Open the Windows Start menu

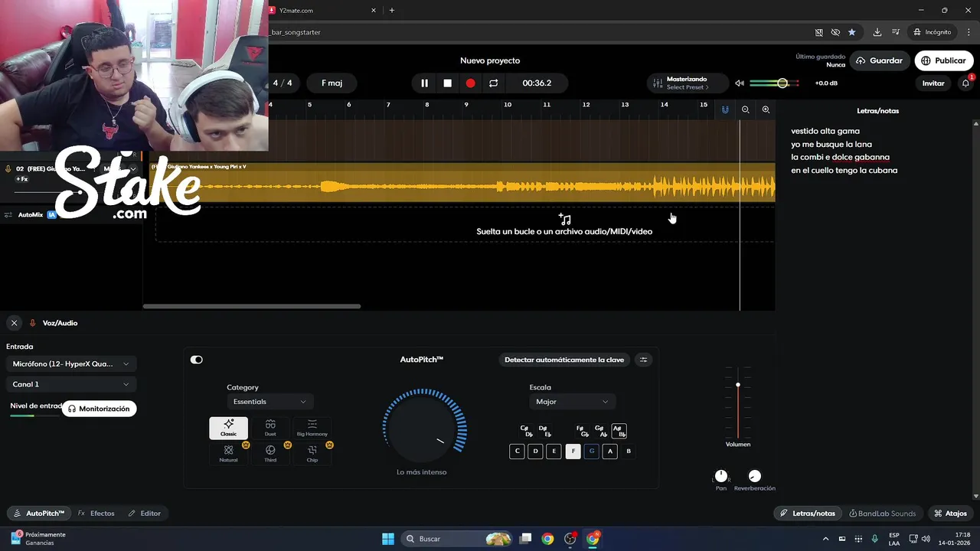[x=387, y=539]
